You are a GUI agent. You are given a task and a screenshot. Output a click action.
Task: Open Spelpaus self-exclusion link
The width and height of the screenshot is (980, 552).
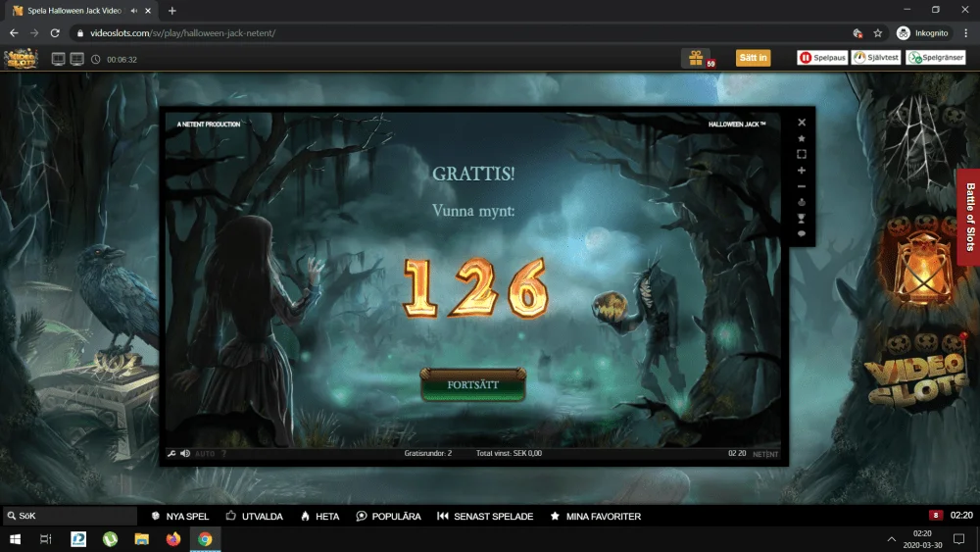(x=822, y=58)
